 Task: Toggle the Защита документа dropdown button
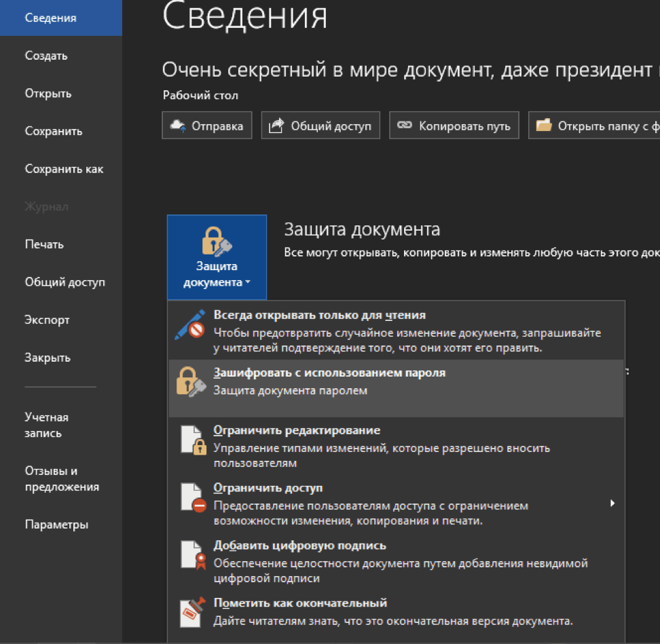pyautogui.click(x=217, y=257)
